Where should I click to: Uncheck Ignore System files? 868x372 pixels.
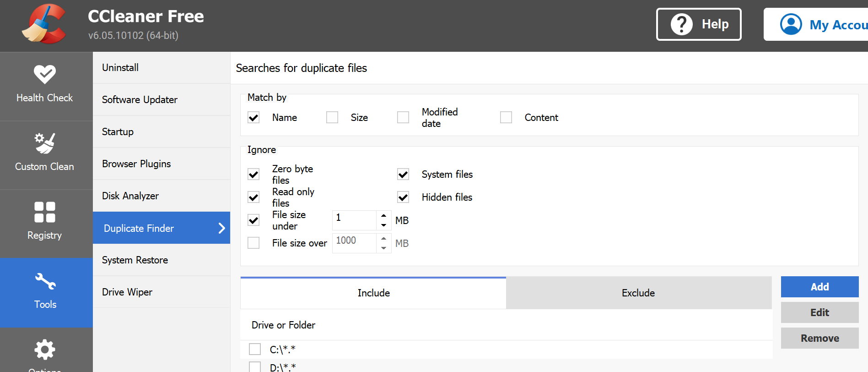click(403, 175)
